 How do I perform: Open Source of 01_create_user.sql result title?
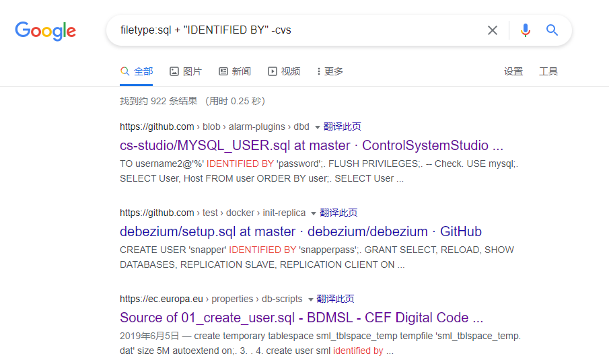(x=301, y=318)
